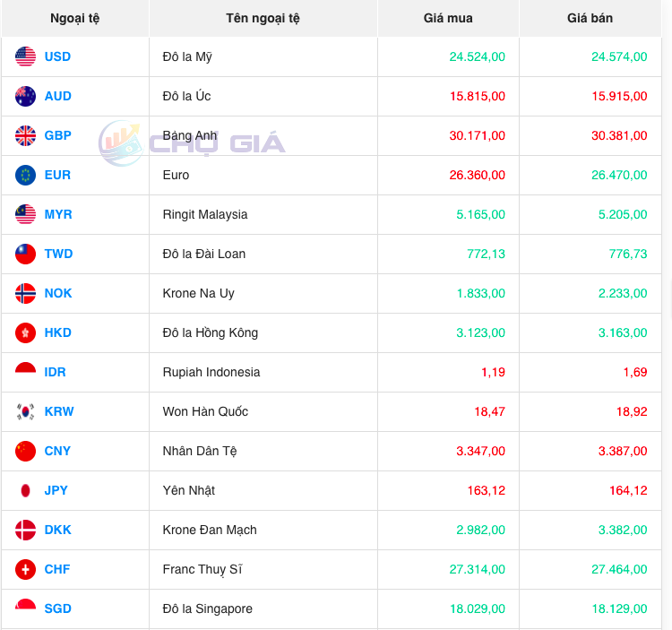The height and width of the screenshot is (630, 672).
Task: Click the South Korean flag icon
Action: click(25, 411)
